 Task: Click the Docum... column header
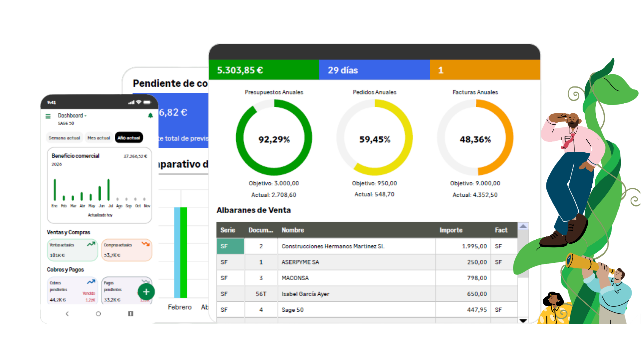coord(261,230)
